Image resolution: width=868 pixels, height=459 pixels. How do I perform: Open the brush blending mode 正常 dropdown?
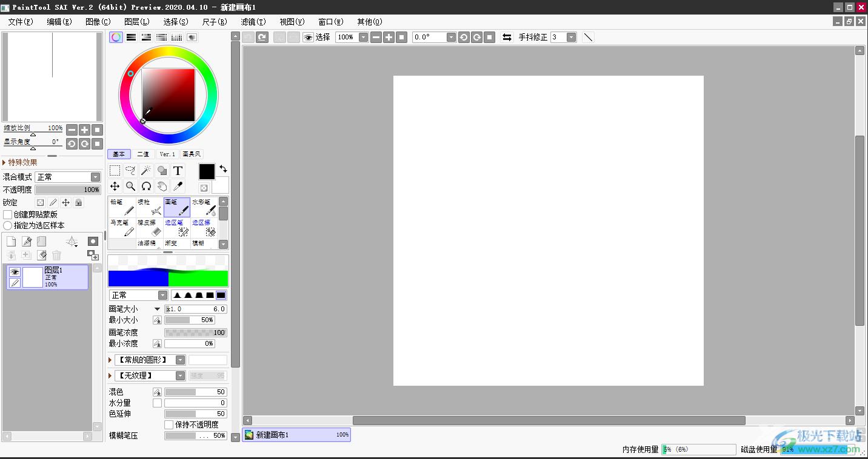[x=138, y=295]
